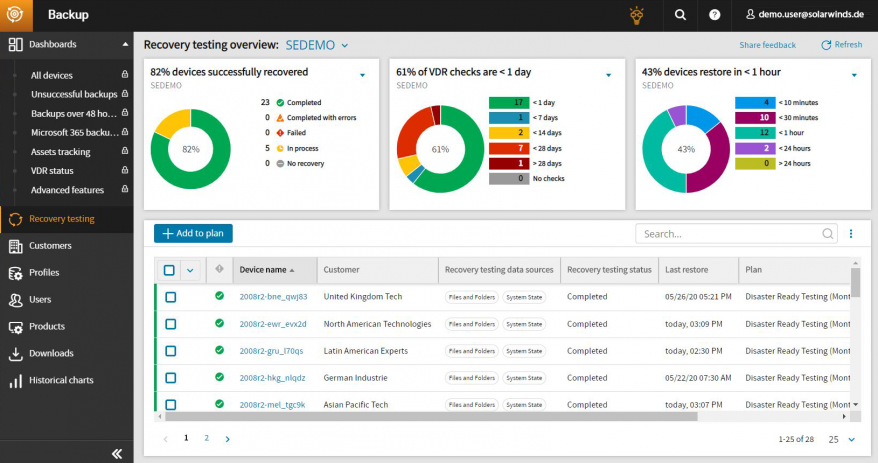Check the box for 2008r2-mel_tgc9k row
This screenshot has height=463, width=878.
tap(171, 405)
